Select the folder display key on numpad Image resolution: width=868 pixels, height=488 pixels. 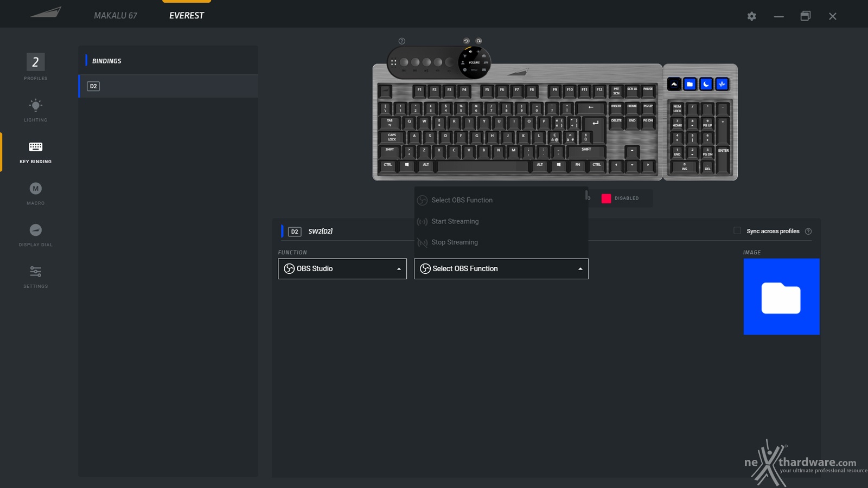point(690,84)
